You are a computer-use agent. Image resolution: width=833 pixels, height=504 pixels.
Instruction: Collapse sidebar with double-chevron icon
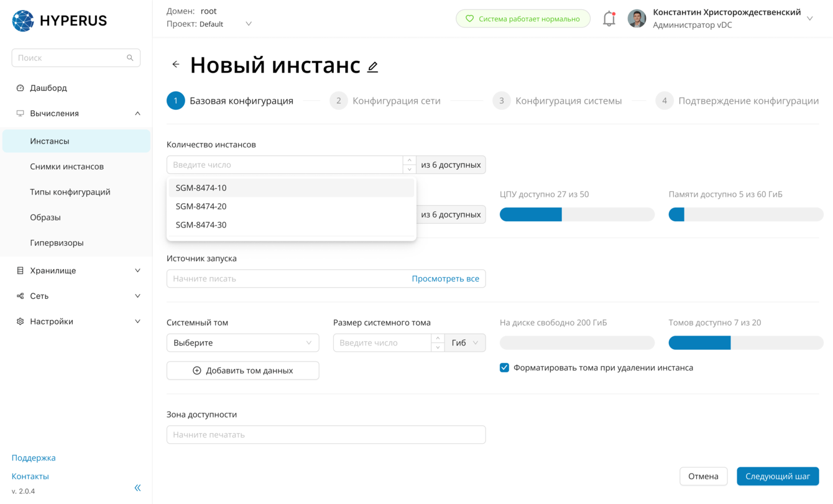click(x=137, y=488)
